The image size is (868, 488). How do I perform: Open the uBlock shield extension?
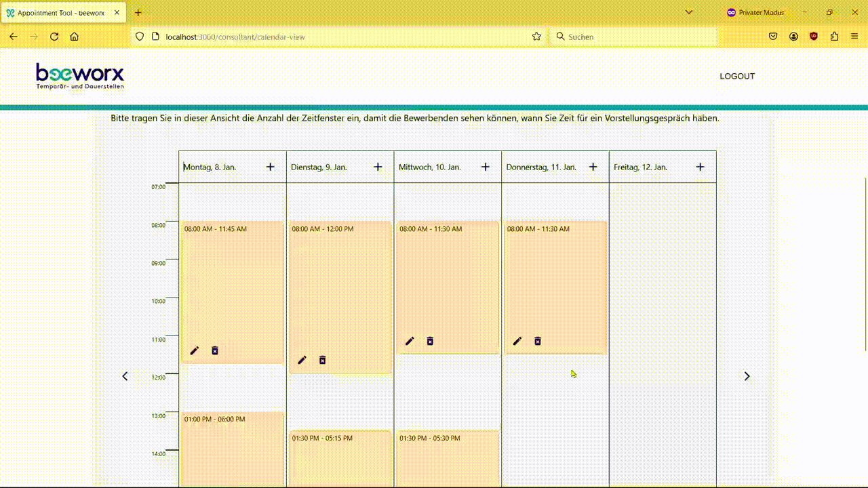click(x=814, y=37)
